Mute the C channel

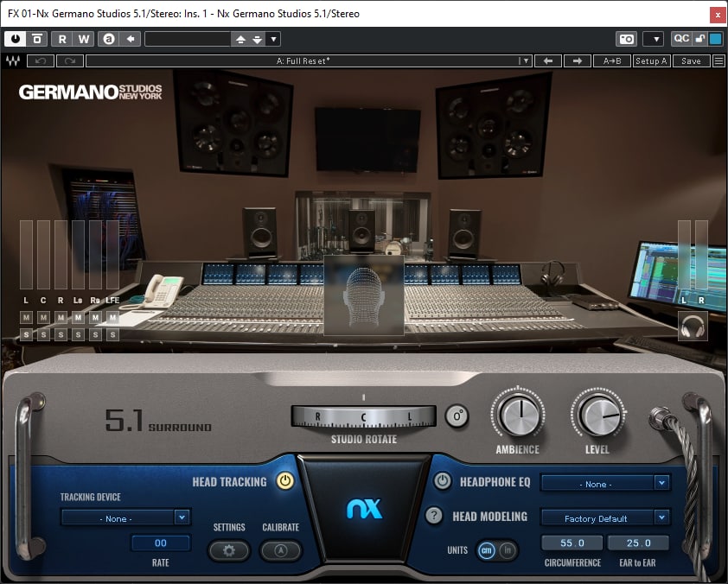click(x=43, y=318)
